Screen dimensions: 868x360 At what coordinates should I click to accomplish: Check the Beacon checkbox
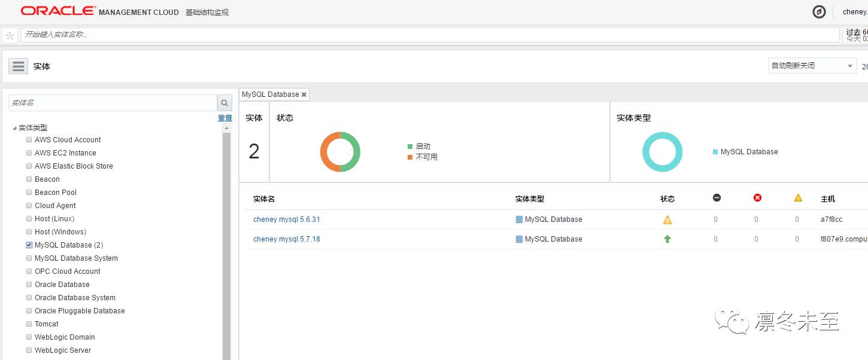[29, 179]
